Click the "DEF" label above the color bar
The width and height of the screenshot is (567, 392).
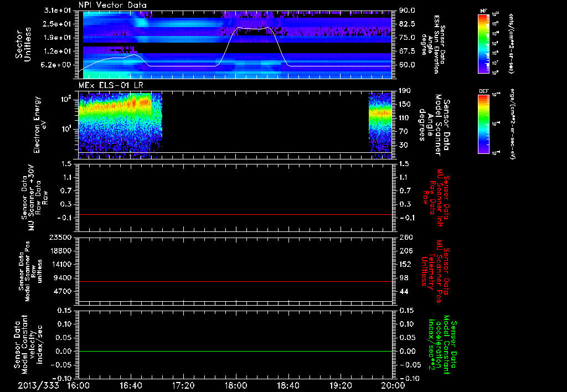(484, 91)
